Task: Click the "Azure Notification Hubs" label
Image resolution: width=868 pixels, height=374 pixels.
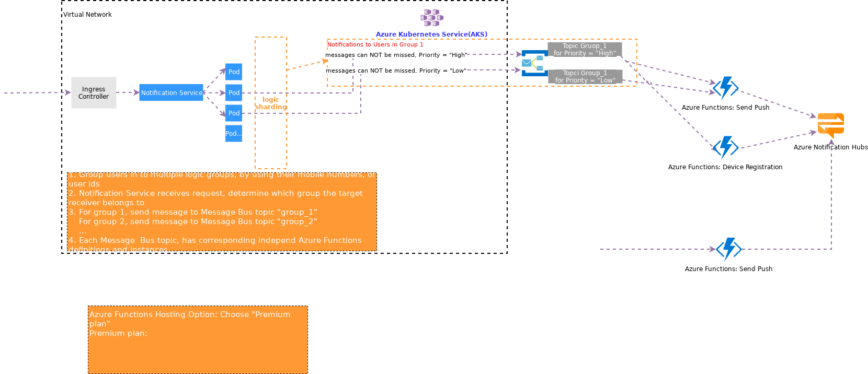Action: (x=831, y=147)
